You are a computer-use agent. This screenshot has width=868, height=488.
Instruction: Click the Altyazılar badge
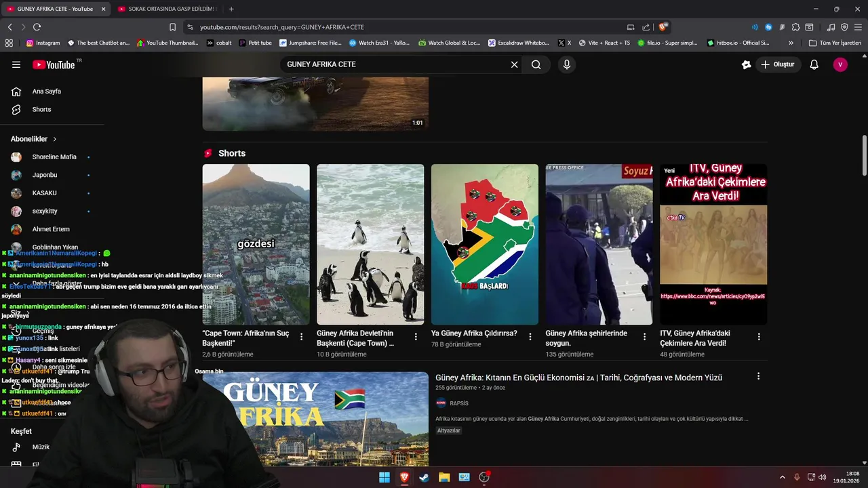coord(449,430)
